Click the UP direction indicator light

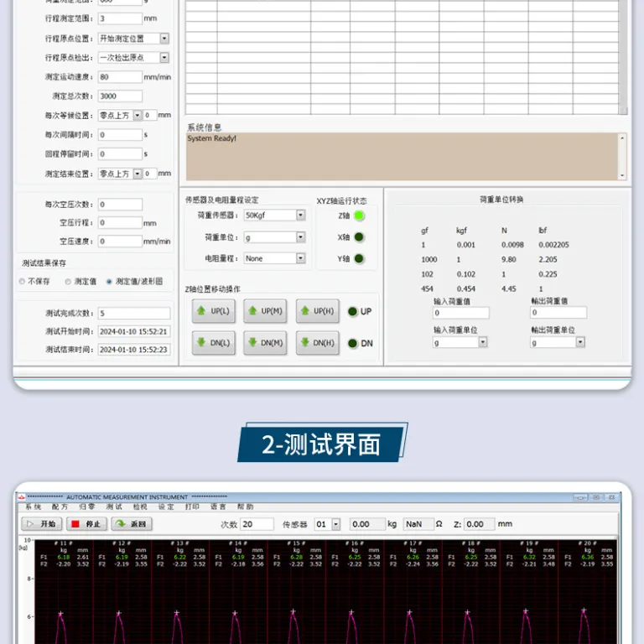[x=352, y=312]
